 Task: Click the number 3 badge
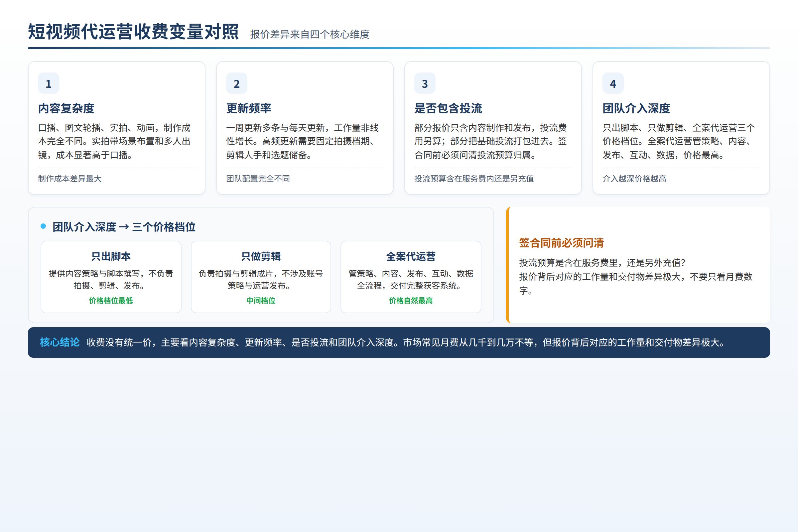click(x=425, y=83)
